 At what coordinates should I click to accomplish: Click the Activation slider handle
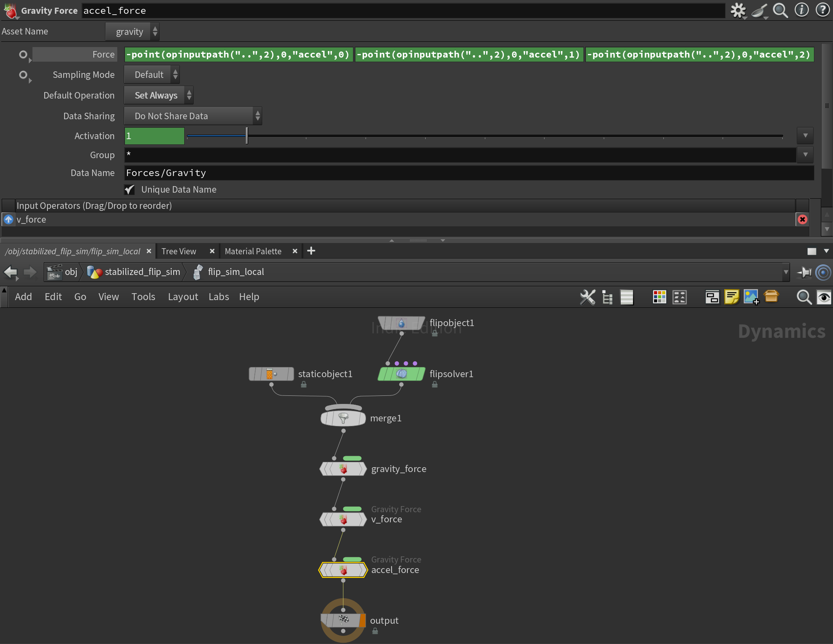point(247,135)
